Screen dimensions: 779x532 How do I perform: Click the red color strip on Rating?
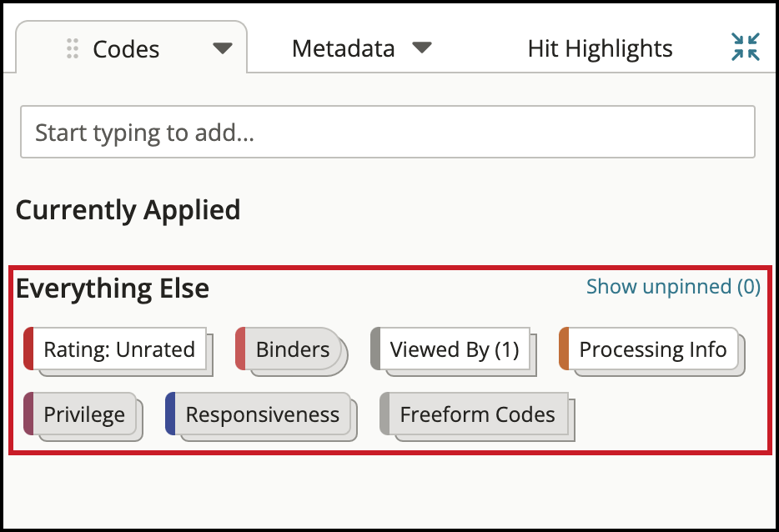click(28, 349)
